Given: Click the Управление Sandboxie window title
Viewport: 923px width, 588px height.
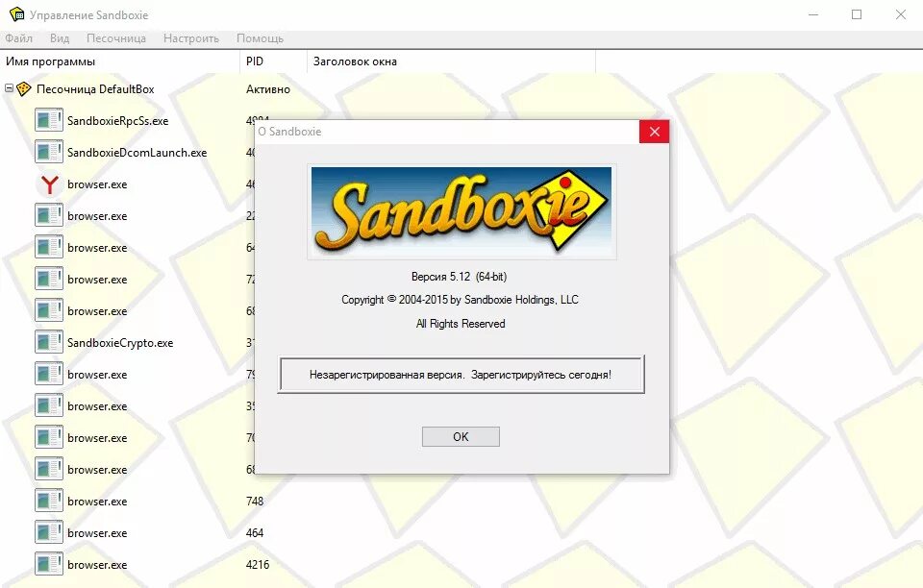Looking at the screenshot, I should pos(88,15).
